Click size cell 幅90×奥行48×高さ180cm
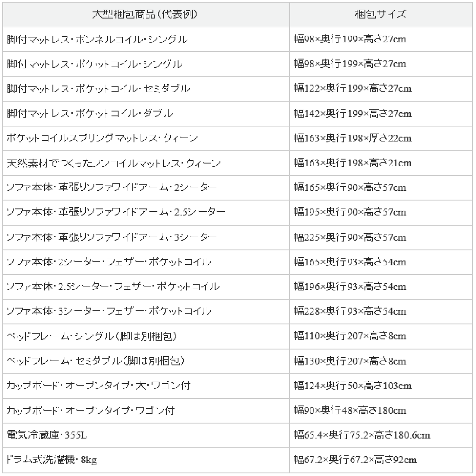 click(x=381, y=411)
